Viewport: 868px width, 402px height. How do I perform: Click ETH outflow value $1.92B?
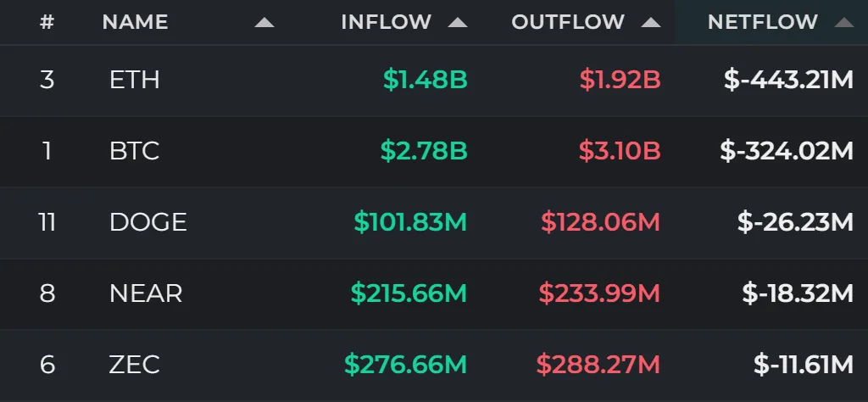click(x=620, y=81)
